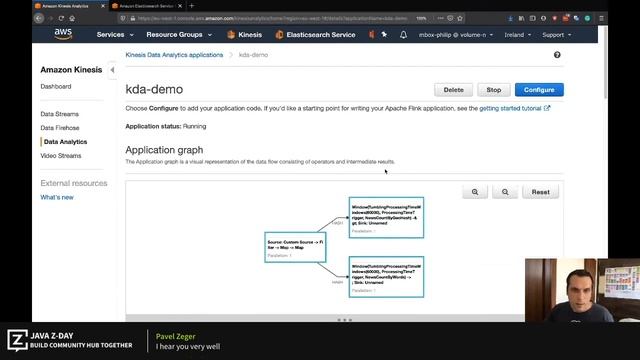Click the 'Application status: Running' text

[x=166, y=126]
